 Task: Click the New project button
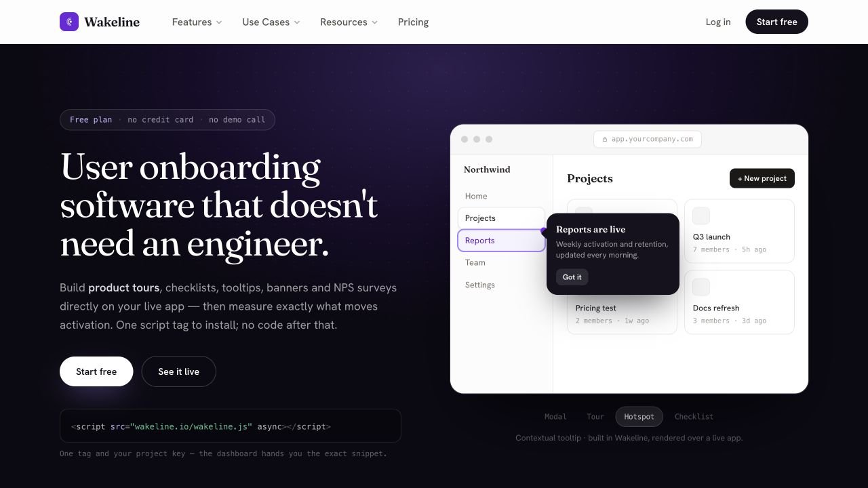click(x=762, y=178)
